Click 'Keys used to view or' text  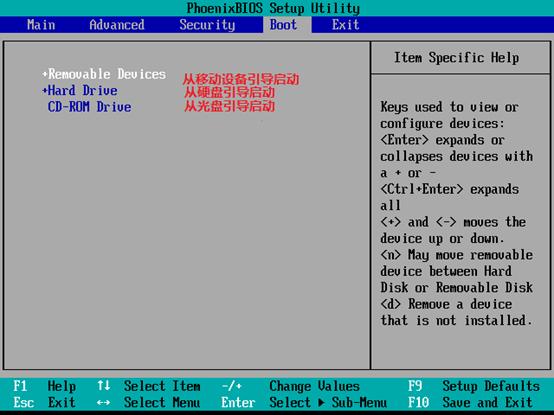click(449, 107)
